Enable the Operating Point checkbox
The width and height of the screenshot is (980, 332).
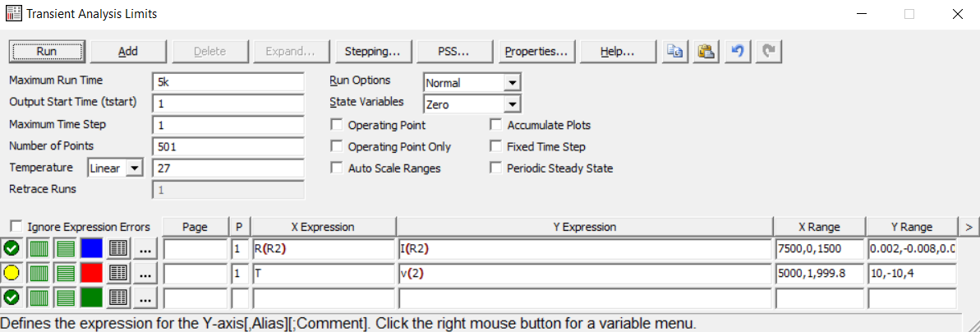pyautogui.click(x=337, y=126)
